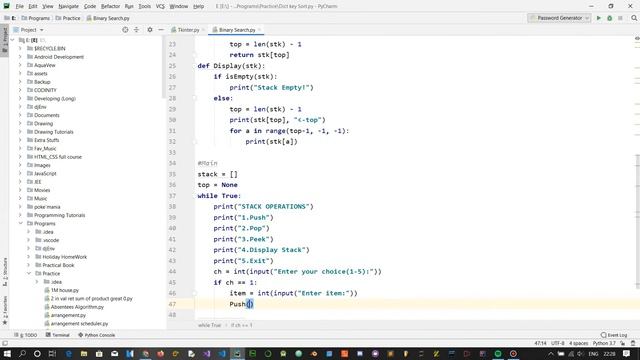The height and width of the screenshot is (360, 640).
Task: Open the VCS menu
Action: [x=160, y=6]
